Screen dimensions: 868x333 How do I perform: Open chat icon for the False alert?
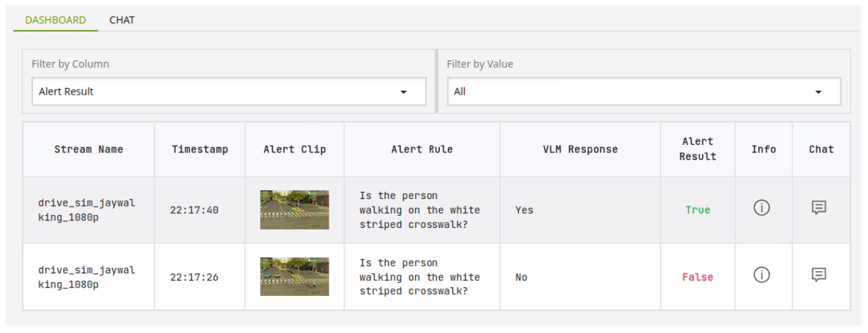[819, 275]
